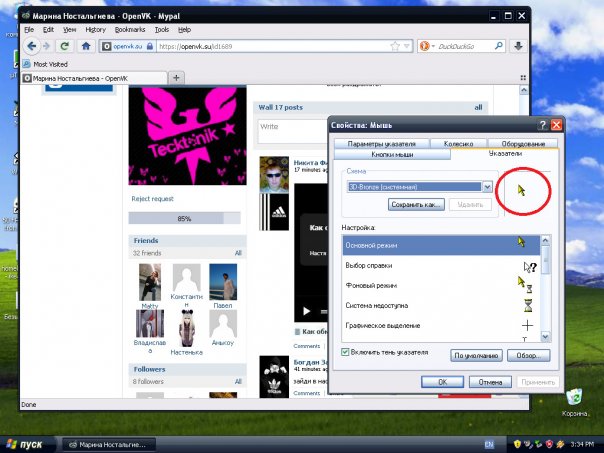The height and width of the screenshot is (453, 604).
Task: Go to homepage via the Home icon
Action: (86, 47)
